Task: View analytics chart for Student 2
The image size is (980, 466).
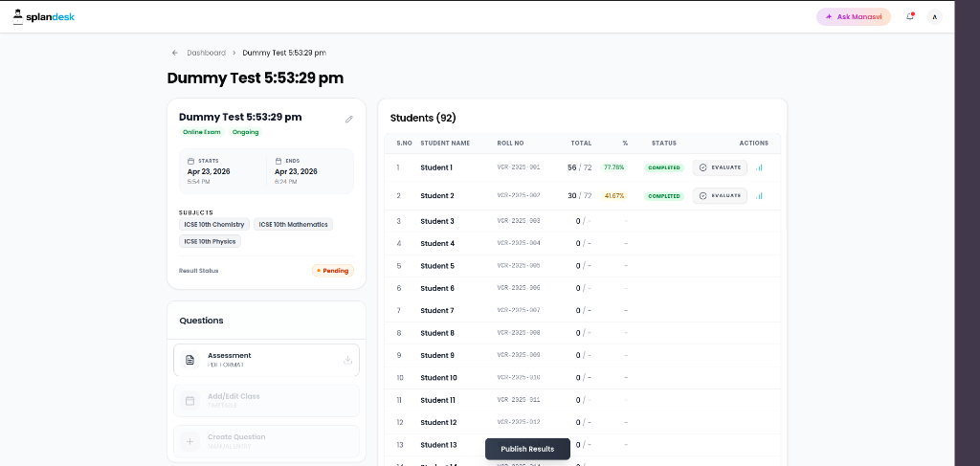Action: coord(759,195)
